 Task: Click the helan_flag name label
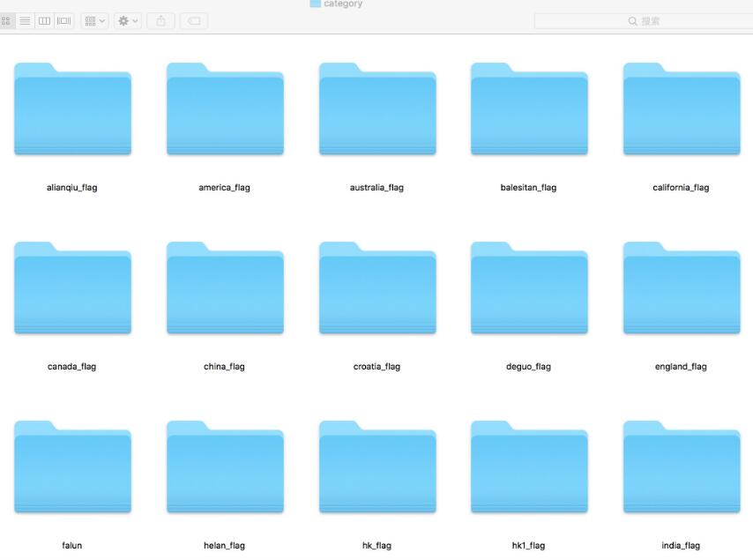224,546
